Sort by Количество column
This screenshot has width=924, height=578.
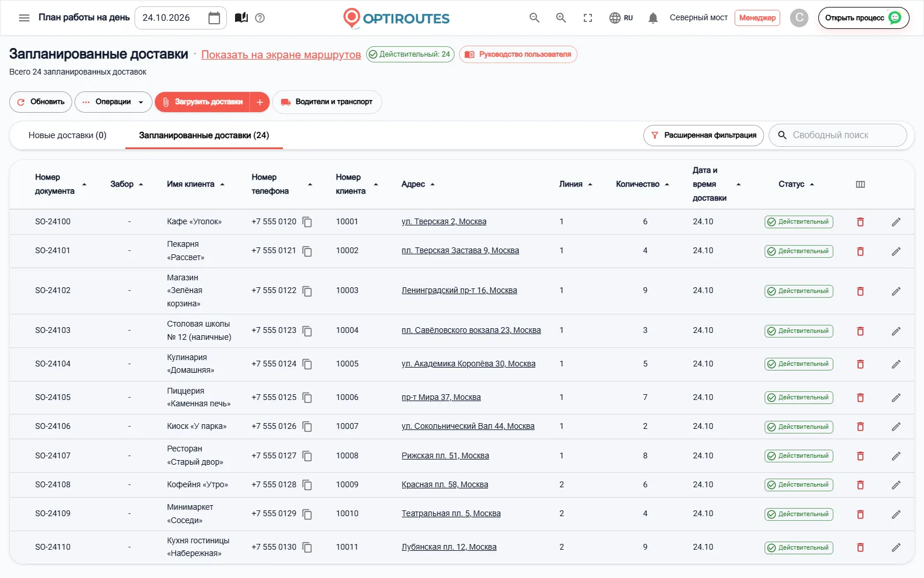642,184
